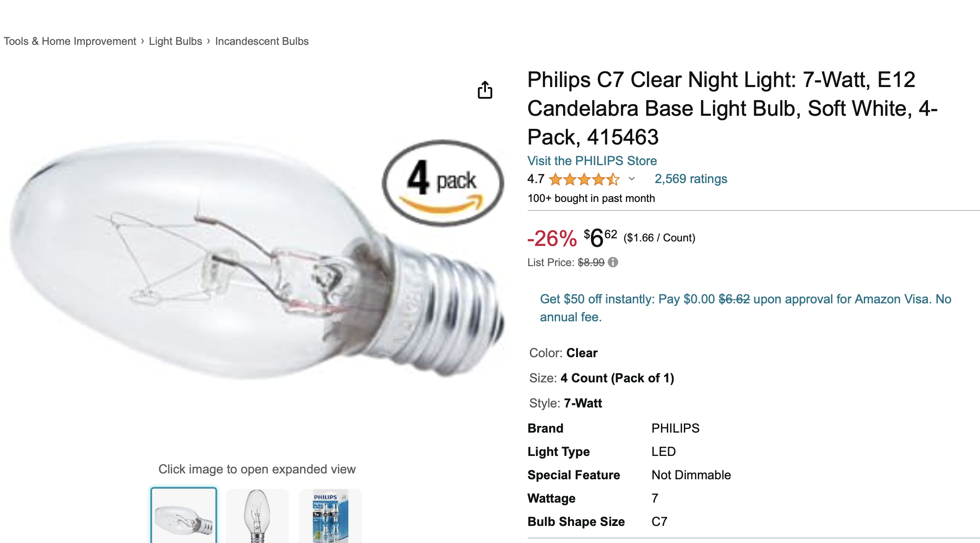Click the struck-through $8.99 list price

(591, 262)
